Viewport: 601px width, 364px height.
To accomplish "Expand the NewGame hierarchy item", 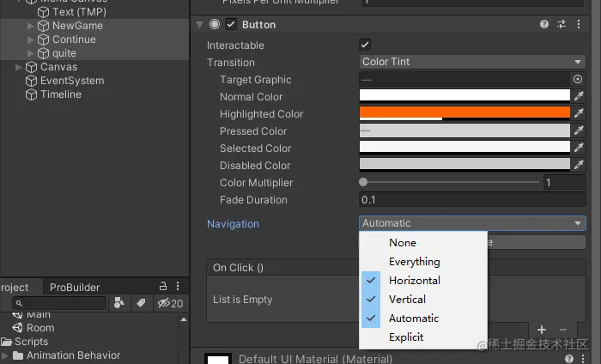I will 32,26.
